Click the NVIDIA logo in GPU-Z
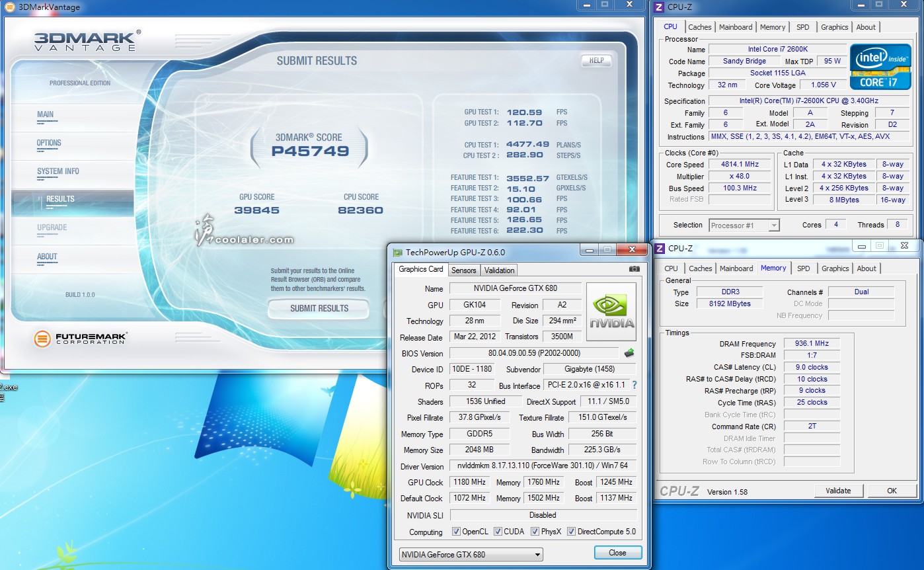This screenshot has height=570, width=924. point(611,312)
